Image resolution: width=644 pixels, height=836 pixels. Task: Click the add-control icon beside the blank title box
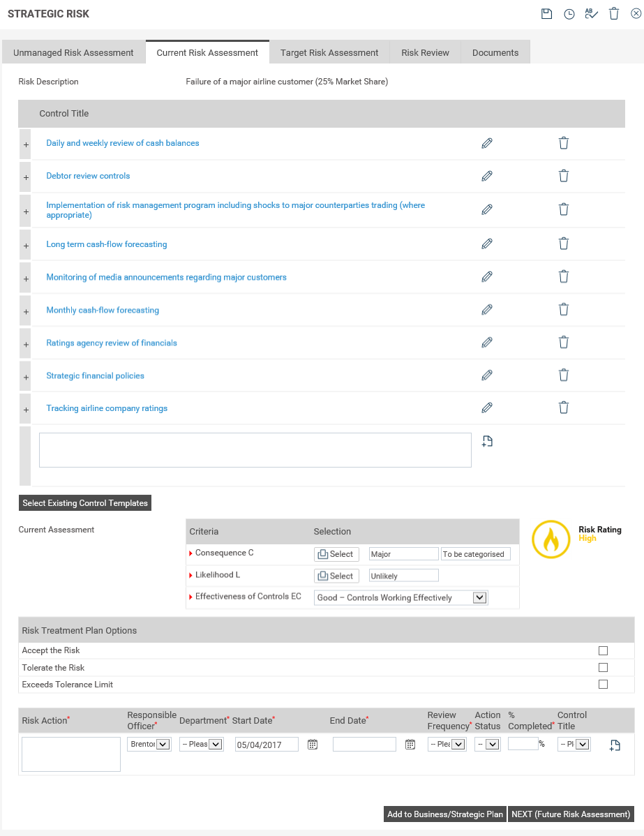(486, 440)
